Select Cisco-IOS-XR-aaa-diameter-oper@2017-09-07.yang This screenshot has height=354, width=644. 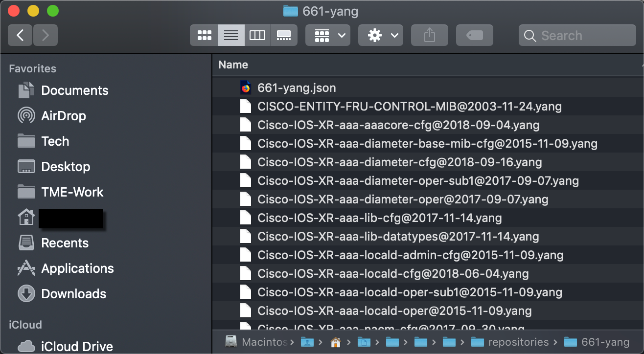click(x=428, y=199)
